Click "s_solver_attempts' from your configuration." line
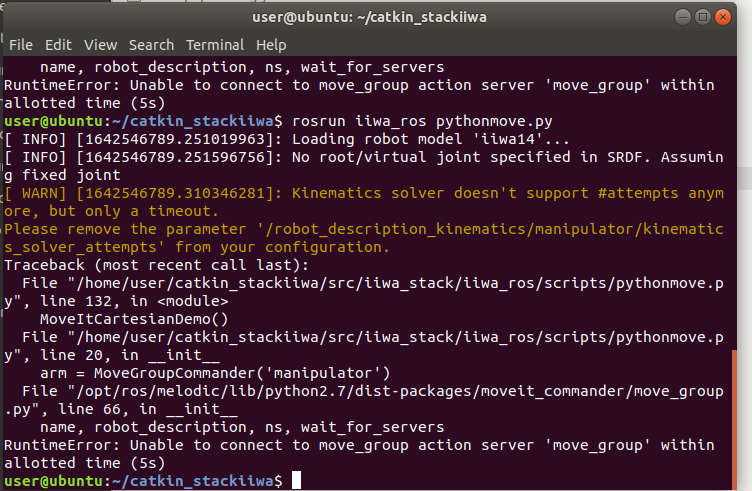The width and height of the screenshot is (752, 491). click(x=197, y=247)
